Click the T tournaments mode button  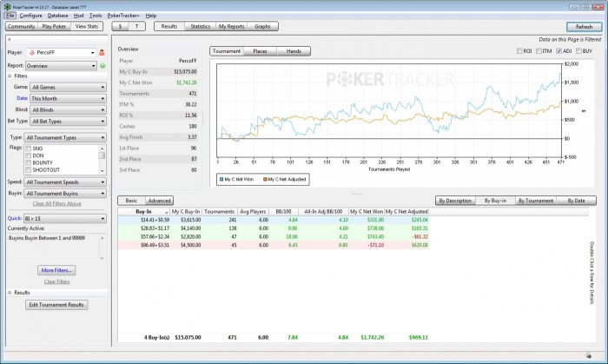pyautogui.click(x=138, y=27)
